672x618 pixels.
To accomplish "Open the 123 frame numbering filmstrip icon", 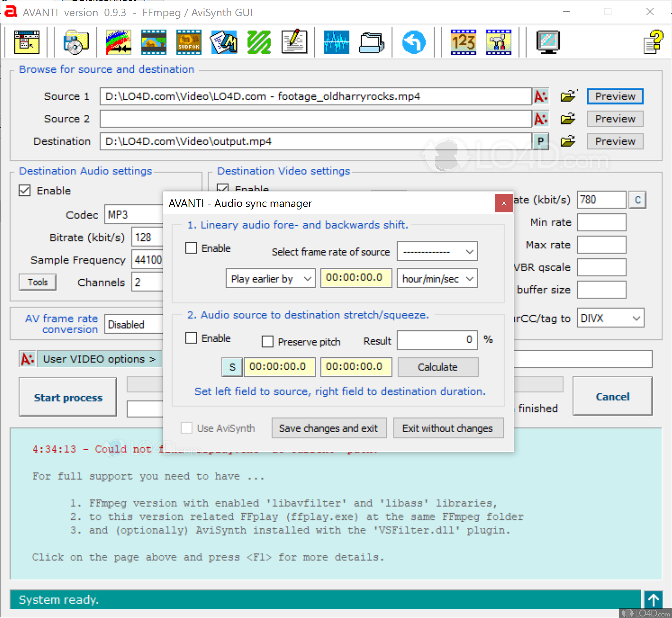I will click(x=463, y=42).
